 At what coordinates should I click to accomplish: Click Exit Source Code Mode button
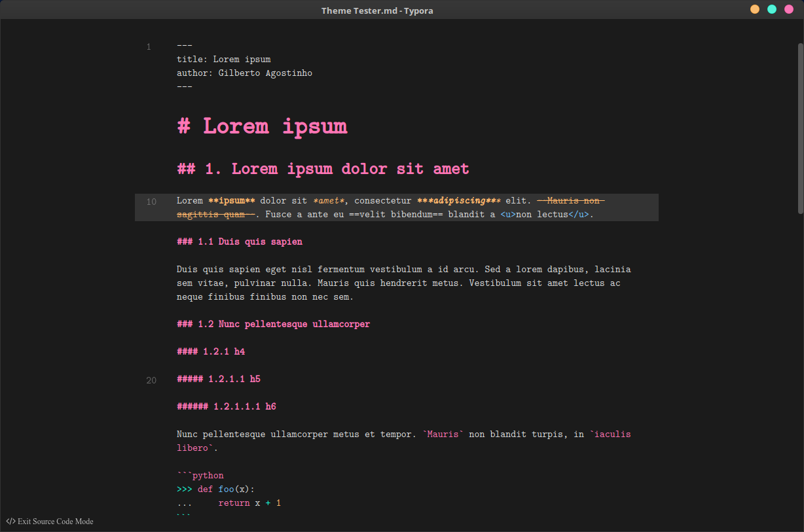click(50, 522)
